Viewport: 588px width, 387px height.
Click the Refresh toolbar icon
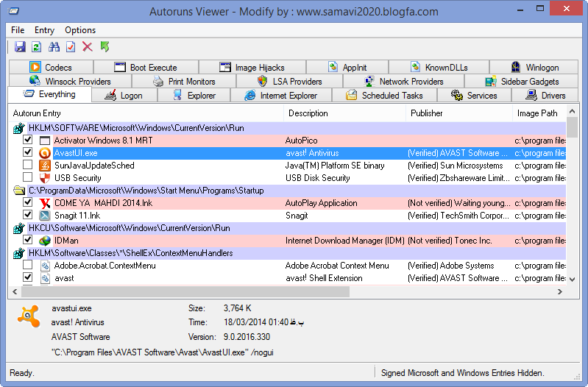click(x=36, y=47)
